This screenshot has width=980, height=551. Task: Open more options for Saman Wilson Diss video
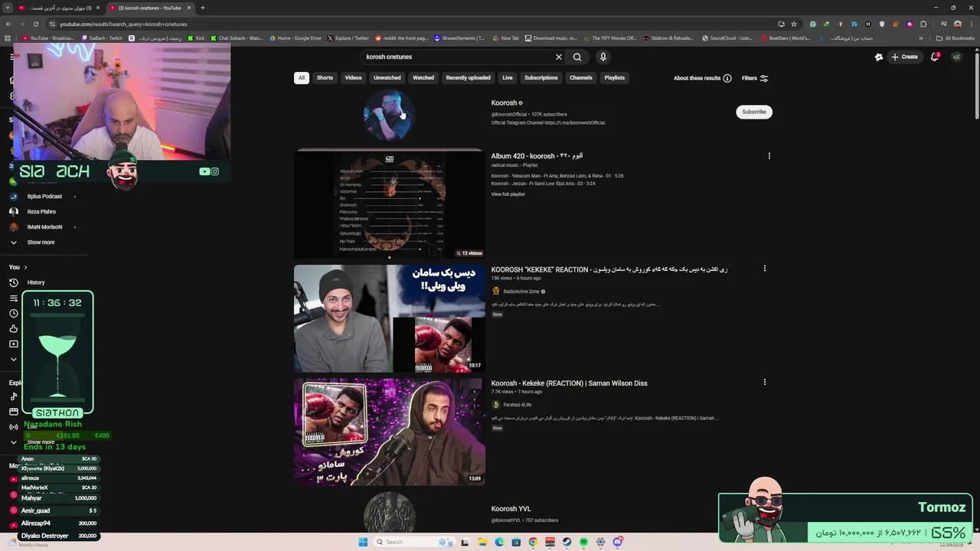pyautogui.click(x=764, y=382)
